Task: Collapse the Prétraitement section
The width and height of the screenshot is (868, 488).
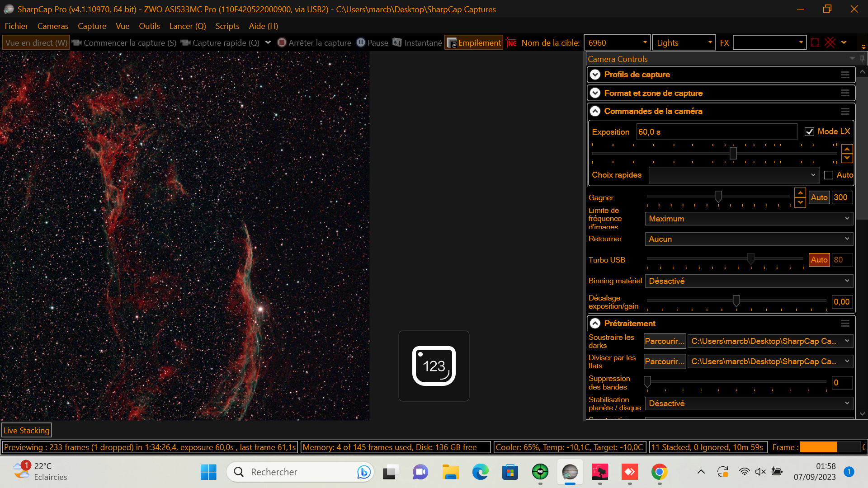Action: [595, 324]
